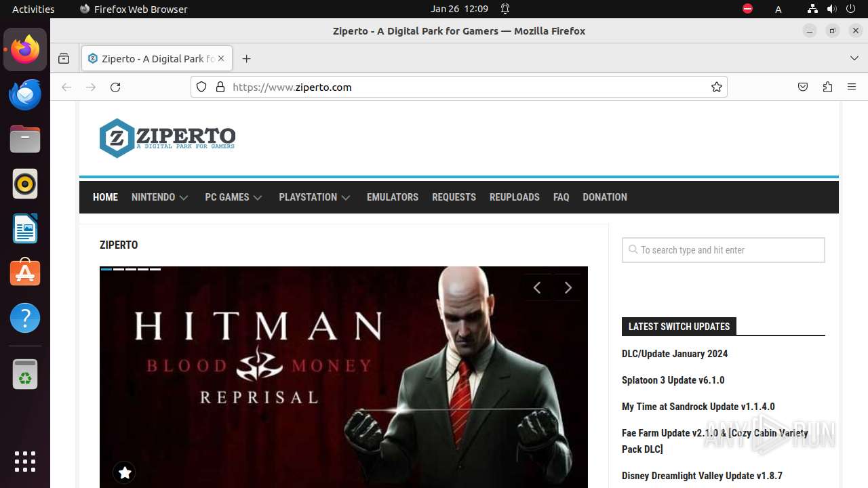Go back to the previous page
The width and height of the screenshot is (868, 488).
click(x=66, y=87)
